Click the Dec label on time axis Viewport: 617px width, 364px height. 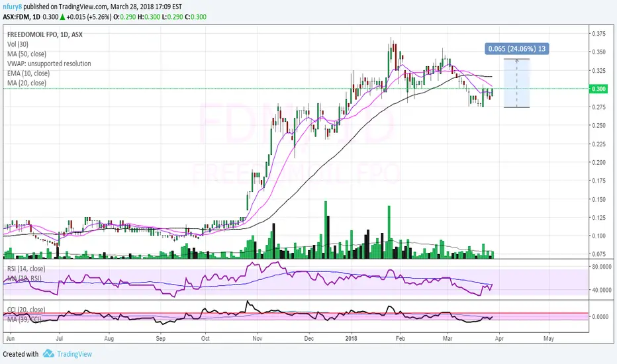(x=309, y=338)
